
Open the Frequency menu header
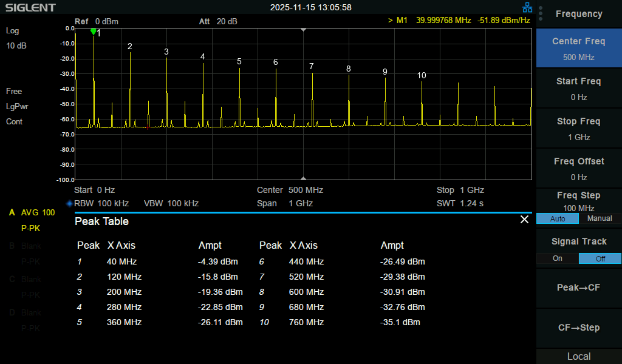[579, 14]
